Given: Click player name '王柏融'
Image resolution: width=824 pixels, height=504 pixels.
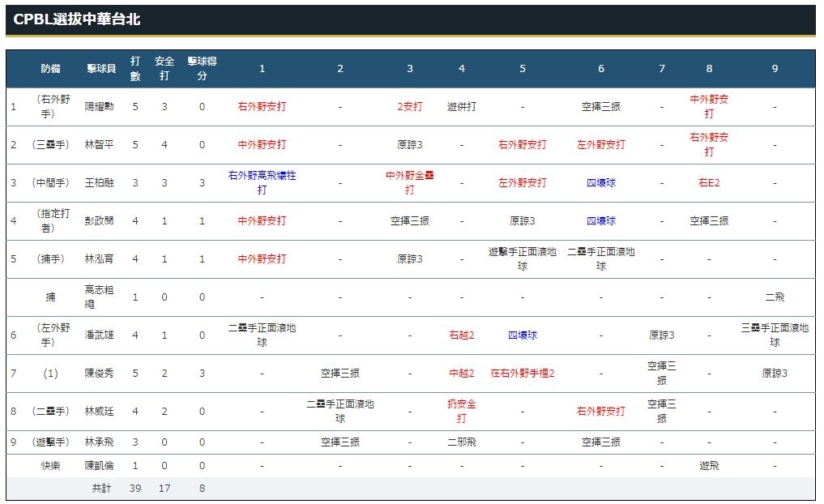Looking at the screenshot, I should click(x=99, y=183).
